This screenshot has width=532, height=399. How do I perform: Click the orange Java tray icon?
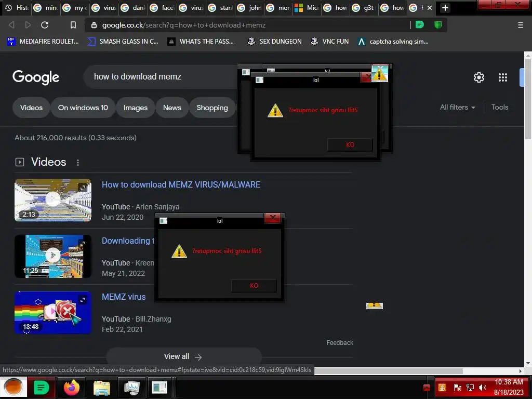[x=442, y=388]
